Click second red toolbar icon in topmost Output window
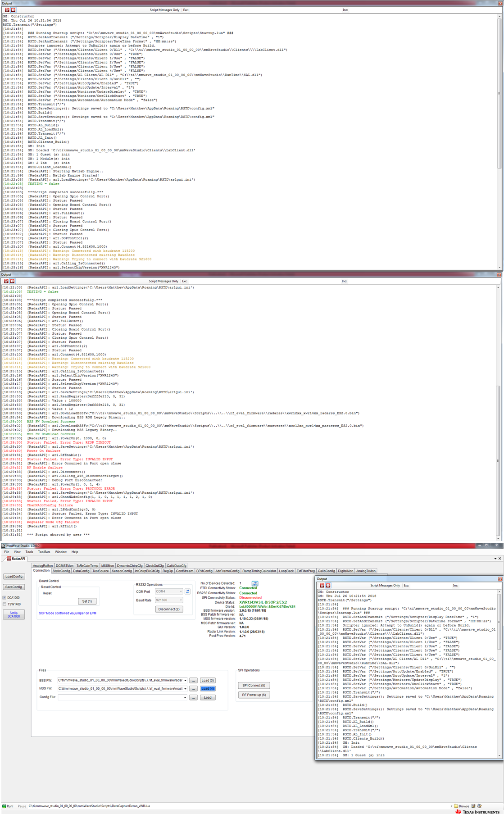The width and height of the screenshot is (504, 814). click(x=13, y=10)
